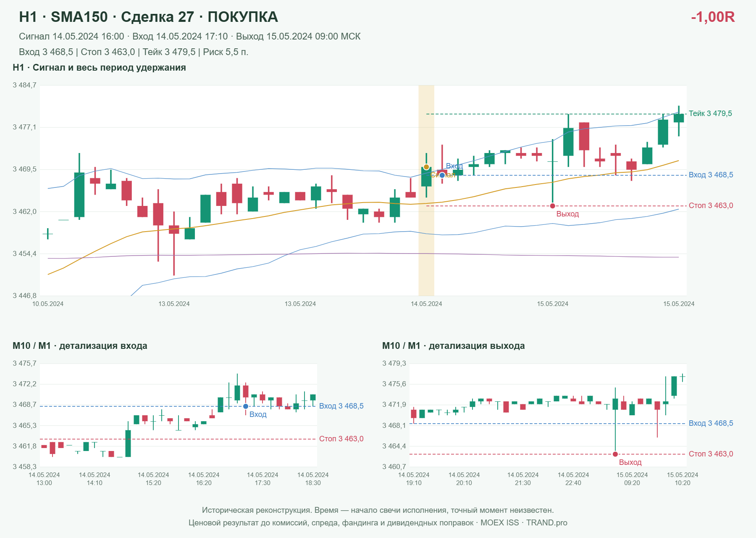This screenshot has width=756, height=538.
Task: Click the heading "M10 / M1 · детализация входа"
Action: click(x=80, y=346)
